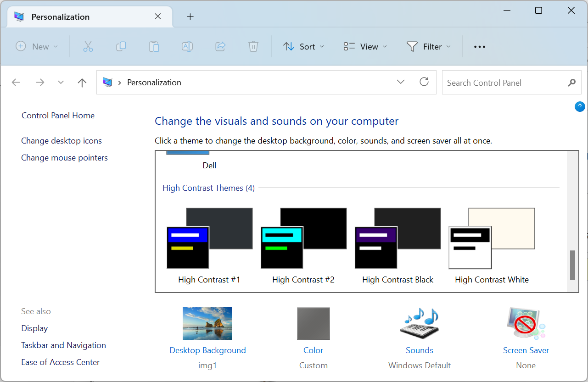The width and height of the screenshot is (588, 382).
Task: Click the High Contrast Themes (4) header
Action: point(208,188)
